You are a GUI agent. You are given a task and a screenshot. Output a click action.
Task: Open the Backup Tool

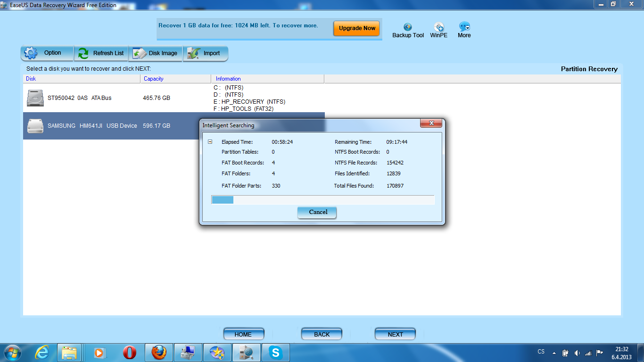(408, 31)
